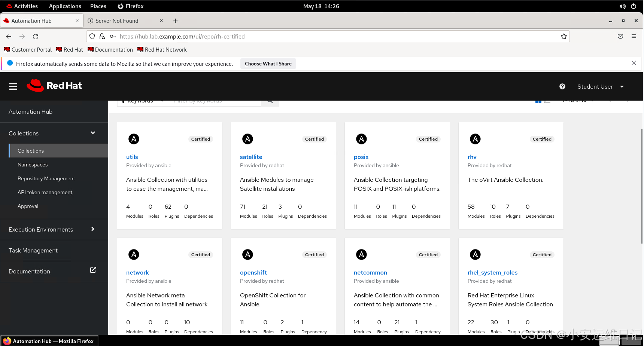The height and width of the screenshot is (346, 644).
Task: Open the Firefox app menu in top bar
Action: pos(130,6)
